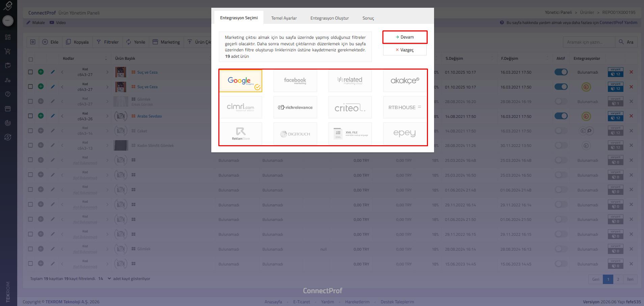This screenshot has width=644, height=306.
Task: Select the XML FILE integration tile
Action: [x=350, y=133]
